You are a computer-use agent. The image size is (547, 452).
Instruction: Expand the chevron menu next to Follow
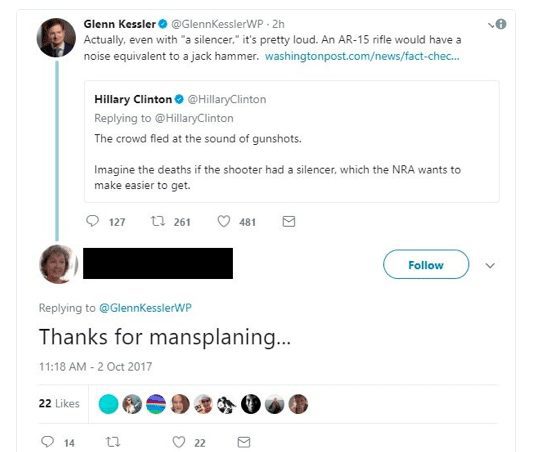(x=490, y=266)
